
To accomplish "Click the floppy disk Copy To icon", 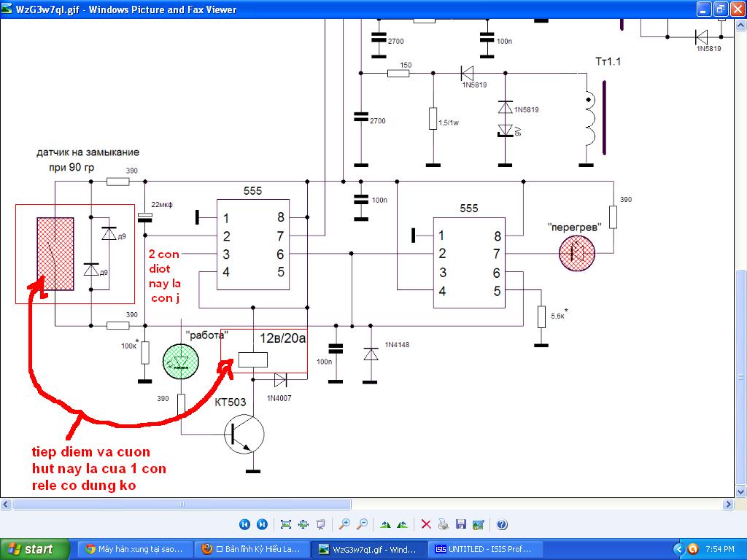I will 461,524.
